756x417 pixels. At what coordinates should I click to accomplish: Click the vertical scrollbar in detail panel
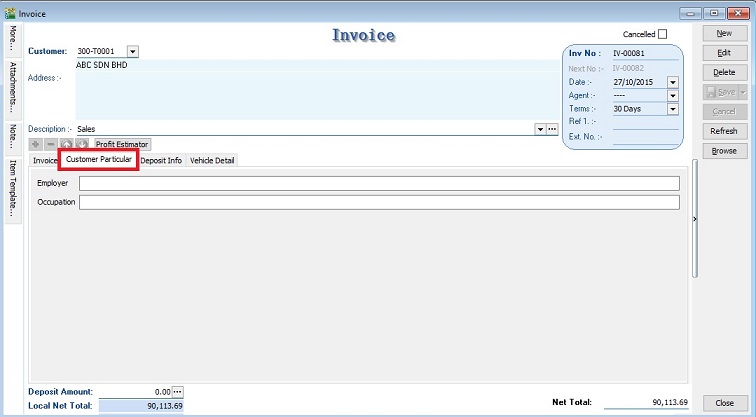tap(694, 230)
